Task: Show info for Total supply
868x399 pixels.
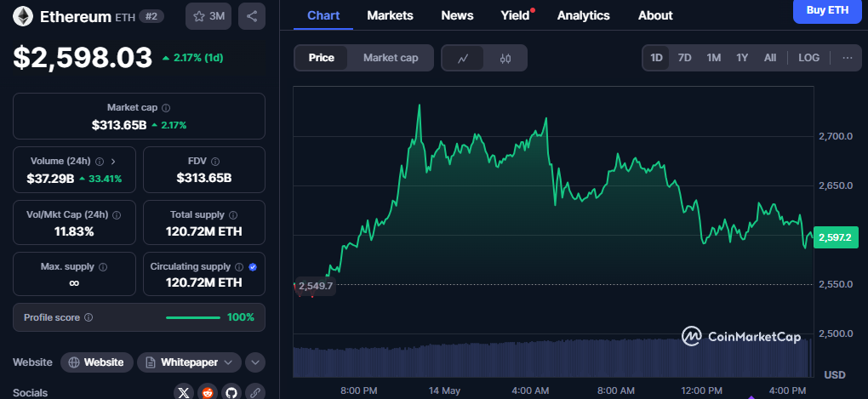Action: tap(233, 214)
